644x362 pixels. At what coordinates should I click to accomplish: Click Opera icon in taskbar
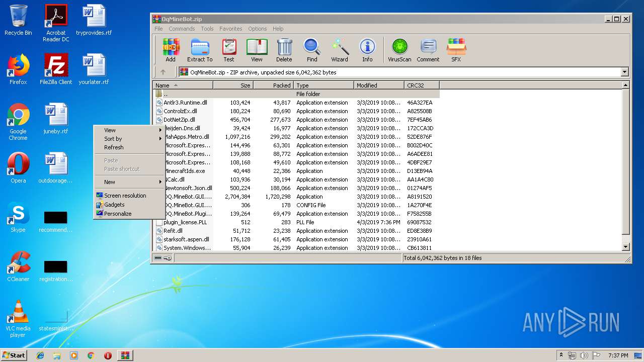point(108,355)
